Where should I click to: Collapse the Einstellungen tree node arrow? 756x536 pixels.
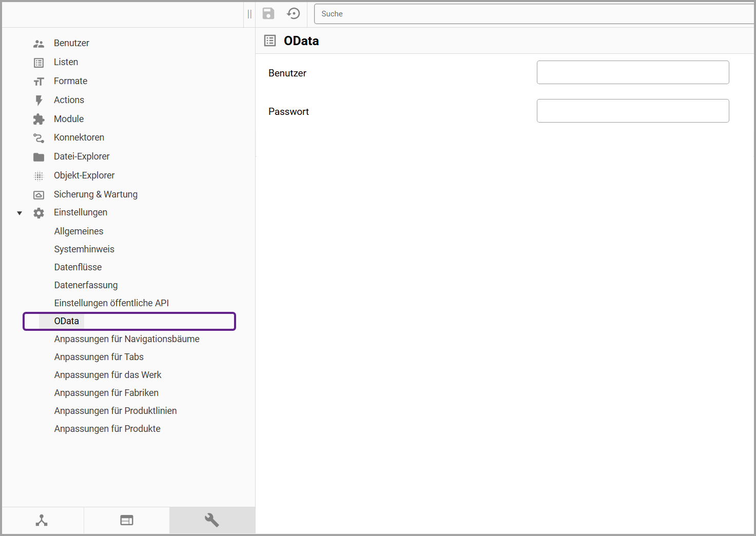pos(20,213)
